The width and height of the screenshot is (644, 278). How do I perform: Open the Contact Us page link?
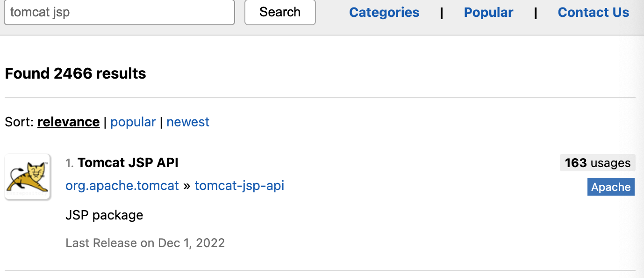594,12
